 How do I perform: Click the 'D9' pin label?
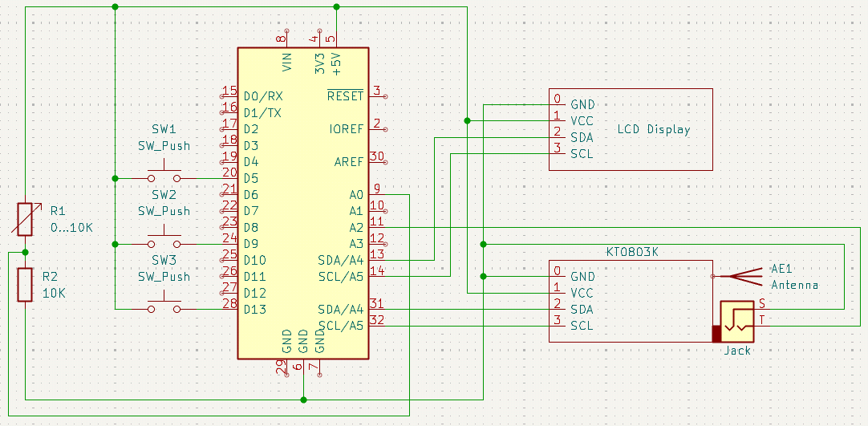[251, 244]
